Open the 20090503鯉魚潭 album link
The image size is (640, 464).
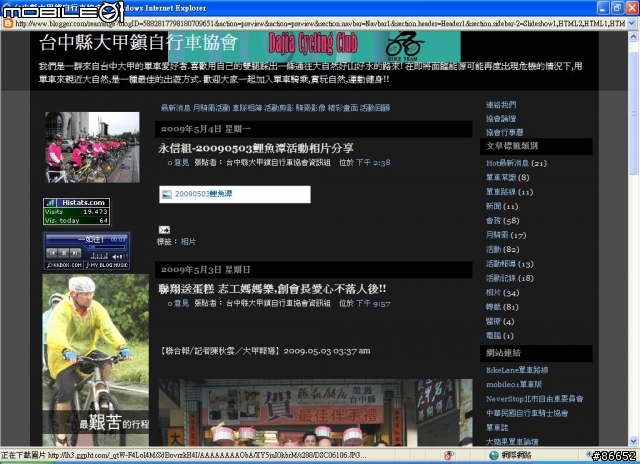click(x=204, y=194)
